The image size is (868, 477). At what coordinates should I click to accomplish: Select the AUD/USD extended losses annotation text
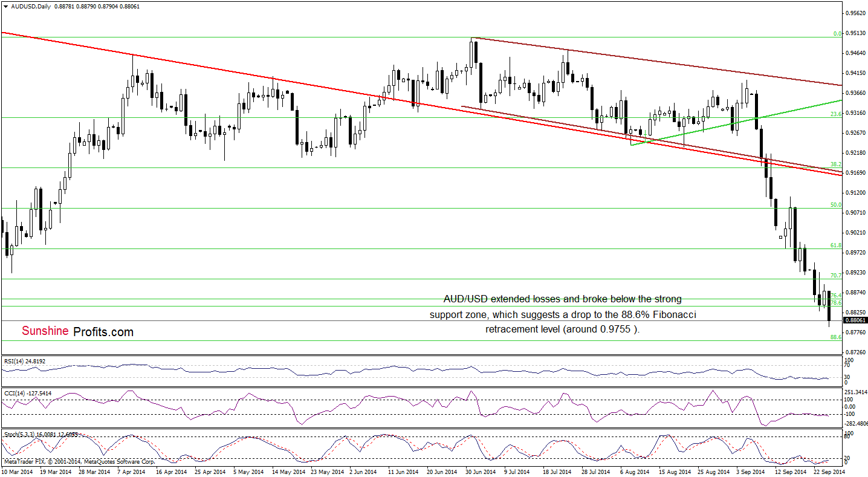coord(563,314)
